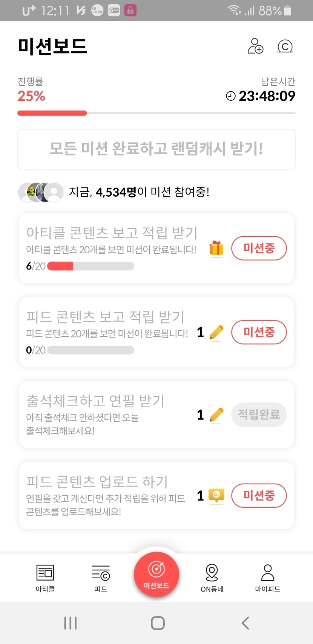Select the red 미션보드 center tab
313x644 pixels.
(156, 574)
